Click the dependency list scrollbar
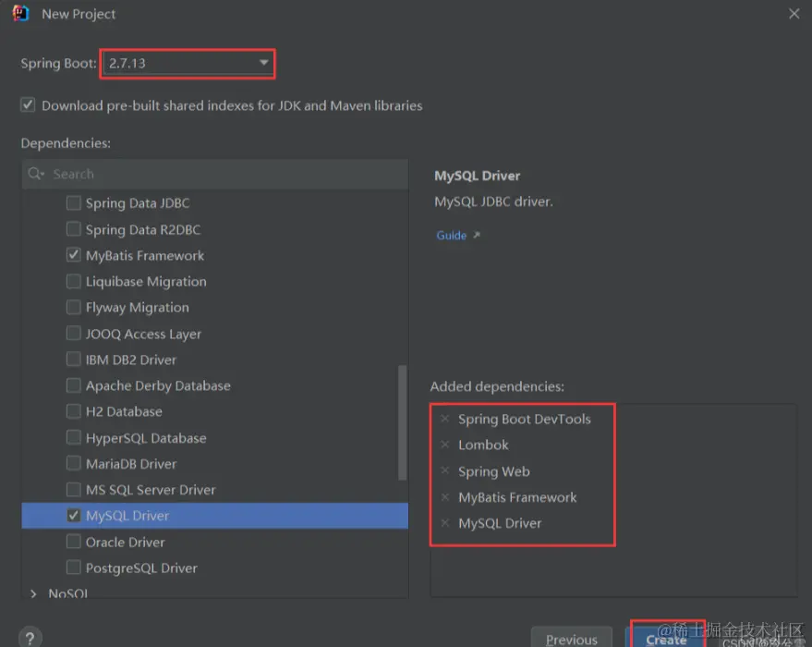Image resolution: width=812 pixels, height=647 pixels. (402, 421)
